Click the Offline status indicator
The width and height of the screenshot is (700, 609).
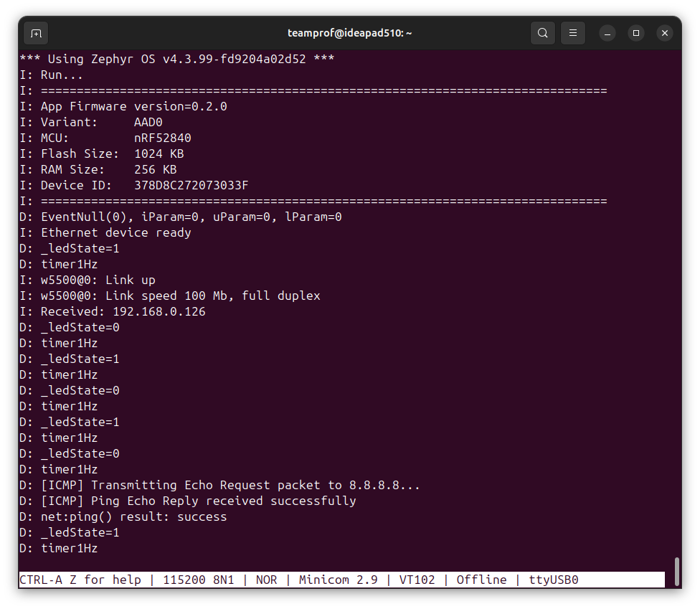481,580
